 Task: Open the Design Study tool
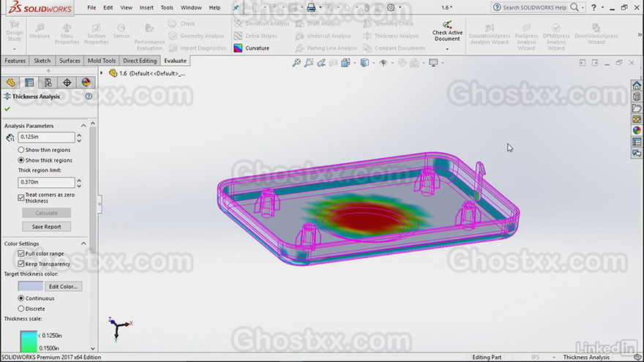point(15,31)
